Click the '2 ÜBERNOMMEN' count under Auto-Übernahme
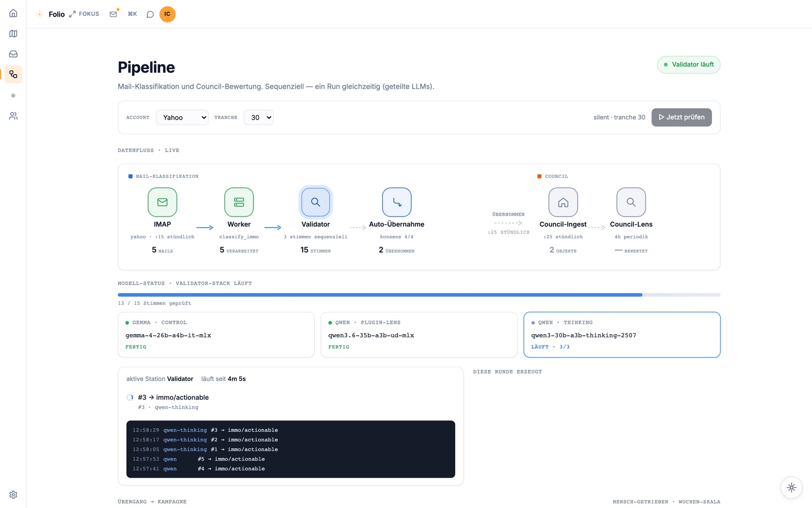Screen dimensions: 812x508 397,250
